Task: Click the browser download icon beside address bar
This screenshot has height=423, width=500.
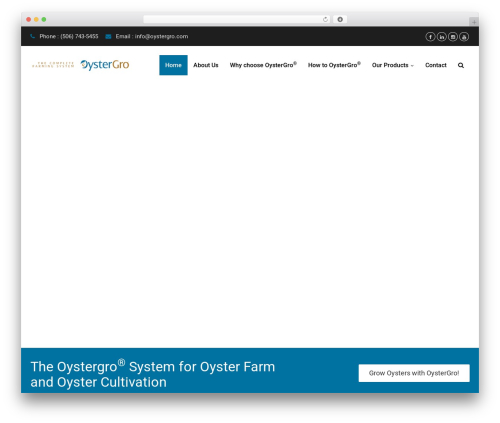Action: point(340,20)
